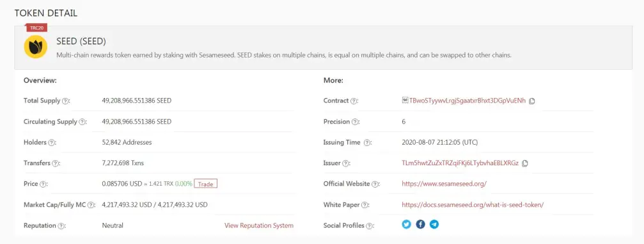
Task: Click the 0.085706 USD price value
Action: (x=122, y=184)
